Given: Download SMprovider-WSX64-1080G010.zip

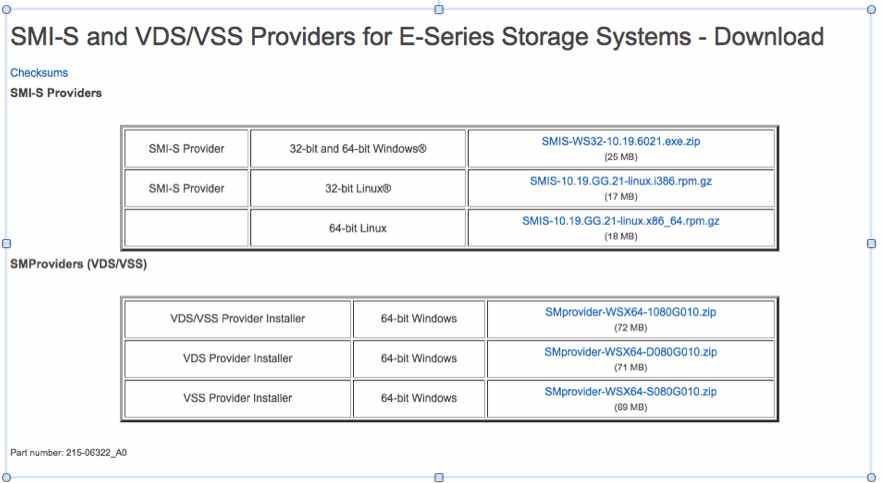Looking at the screenshot, I should tap(630, 312).
